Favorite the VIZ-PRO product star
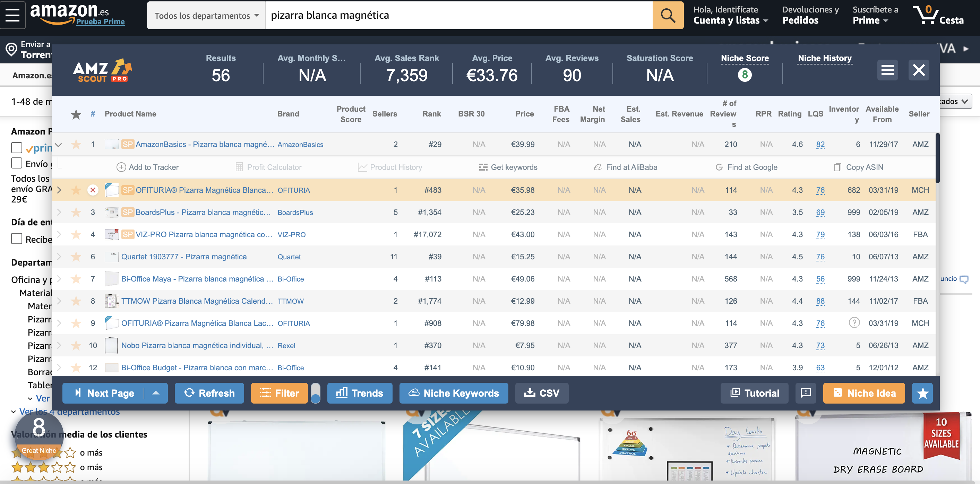Image resolution: width=980 pixels, height=484 pixels. pos(76,235)
